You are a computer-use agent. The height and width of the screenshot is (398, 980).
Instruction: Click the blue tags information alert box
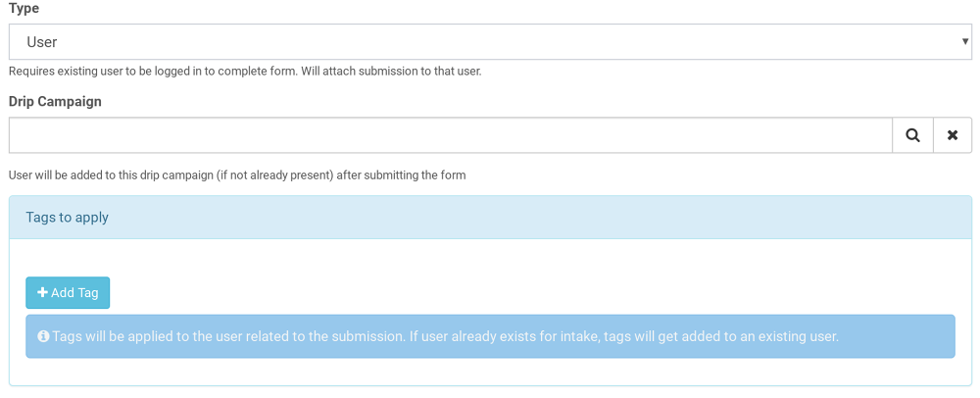[x=490, y=336]
